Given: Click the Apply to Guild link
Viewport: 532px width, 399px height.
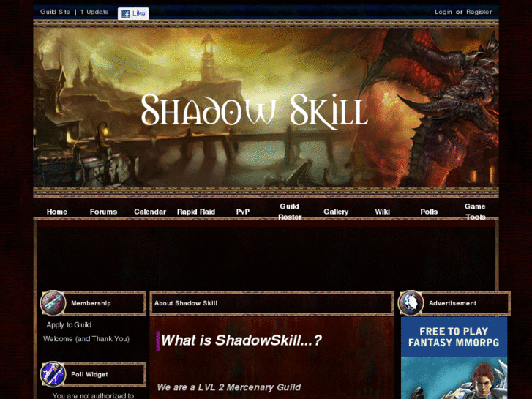Looking at the screenshot, I should click(69, 325).
